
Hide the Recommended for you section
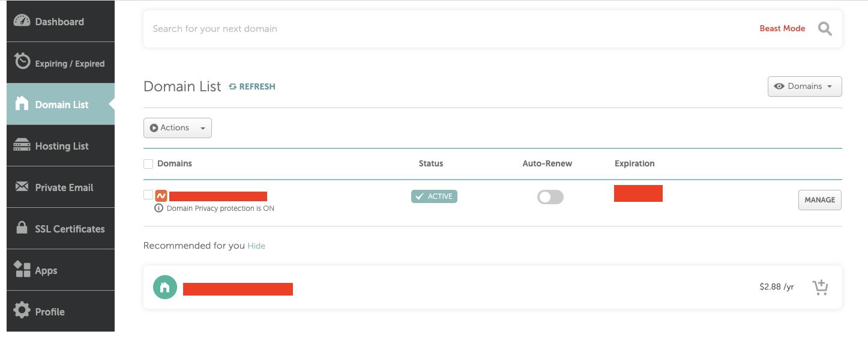256,246
